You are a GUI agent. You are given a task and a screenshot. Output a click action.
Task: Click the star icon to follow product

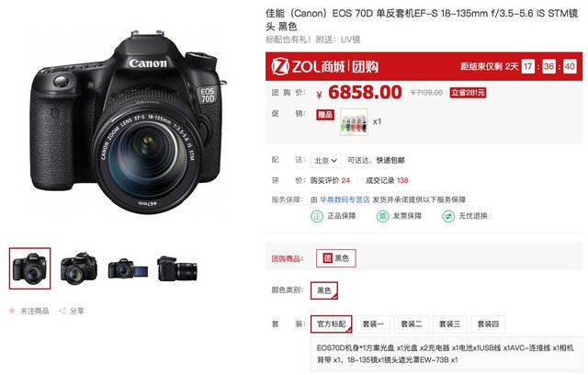tap(12, 311)
